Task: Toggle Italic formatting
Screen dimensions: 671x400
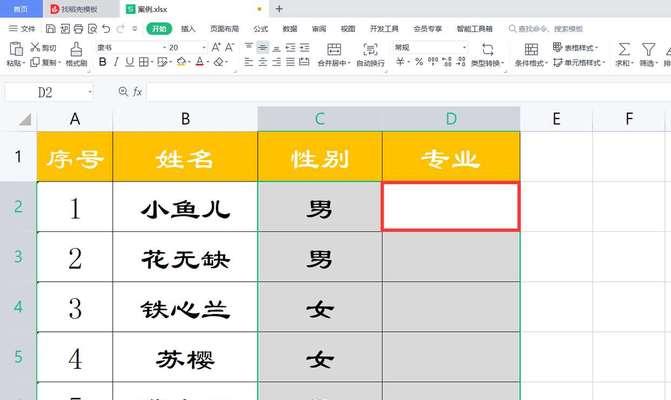Action: click(116, 62)
